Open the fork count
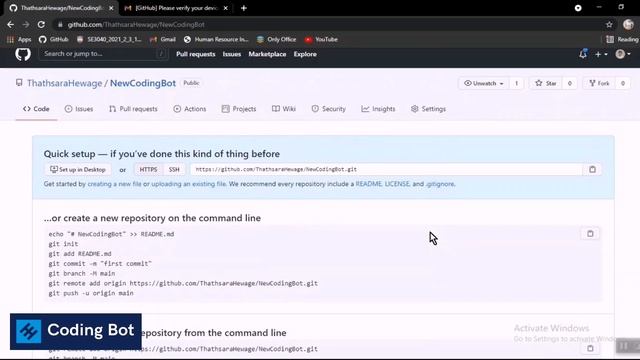The width and height of the screenshot is (640, 360). click(622, 83)
